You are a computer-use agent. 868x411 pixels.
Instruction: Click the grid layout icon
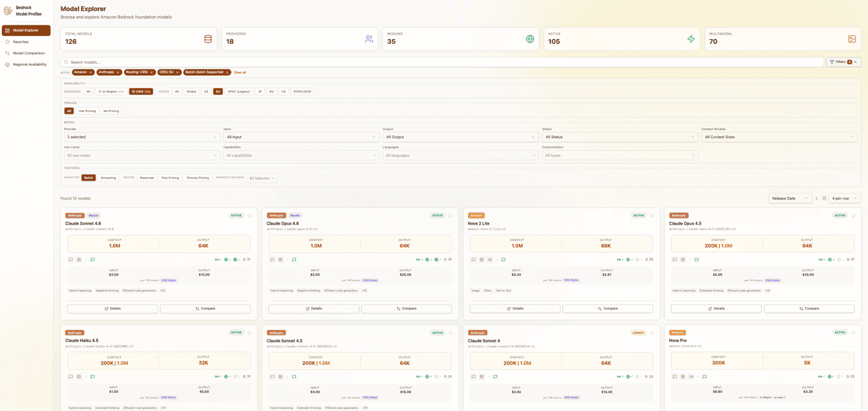824,198
